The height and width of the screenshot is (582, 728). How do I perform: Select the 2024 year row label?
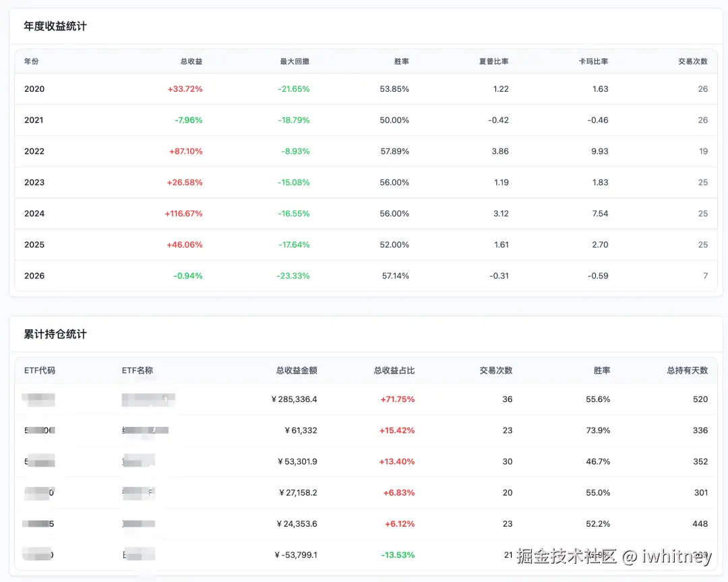pyautogui.click(x=34, y=213)
